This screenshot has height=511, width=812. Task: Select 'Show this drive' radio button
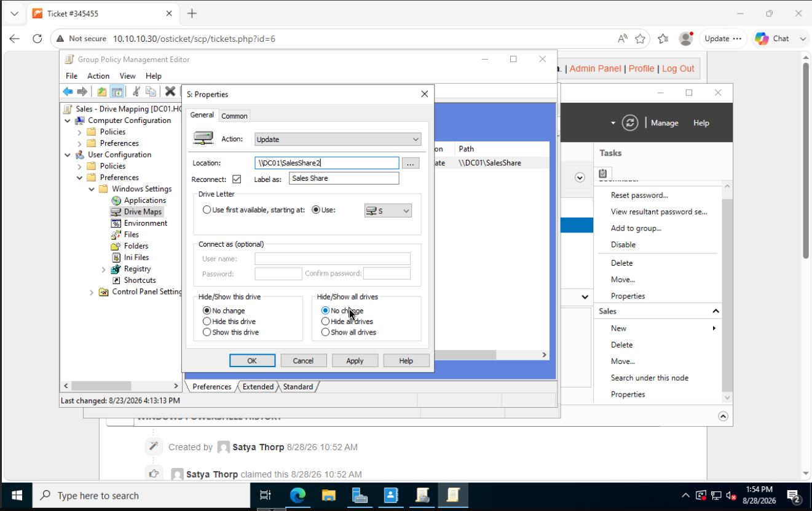[x=207, y=332]
